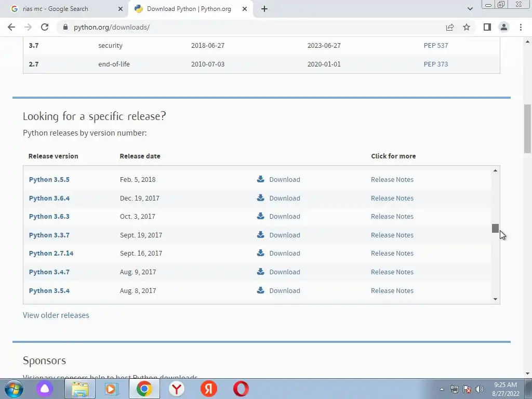This screenshot has width=532, height=399.
Task: Open the taskbar clock showing 9:25 AM
Action: click(506, 389)
